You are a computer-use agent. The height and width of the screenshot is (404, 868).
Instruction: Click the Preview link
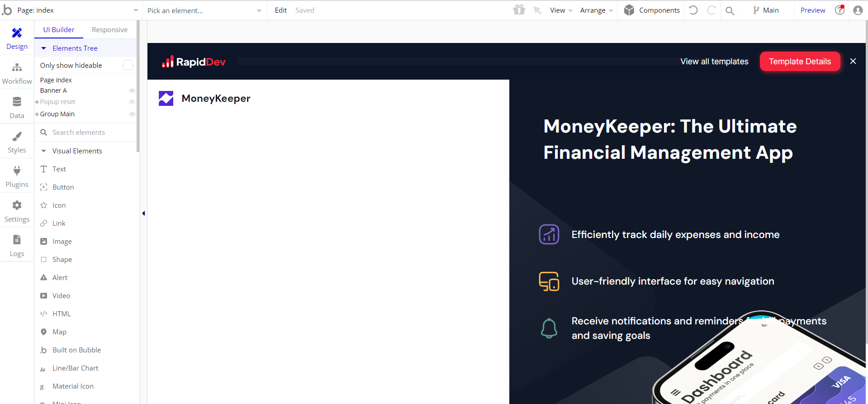pyautogui.click(x=812, y=10)
